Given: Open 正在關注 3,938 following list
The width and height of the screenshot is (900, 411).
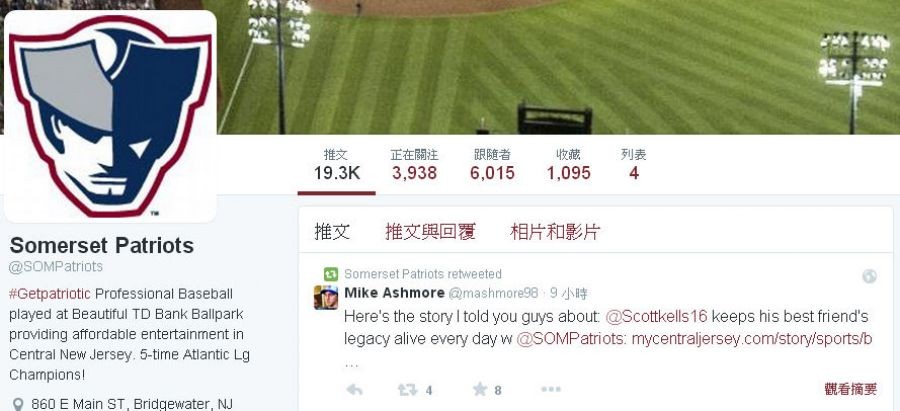Looking at the screenshot, I should click(414, 165).
